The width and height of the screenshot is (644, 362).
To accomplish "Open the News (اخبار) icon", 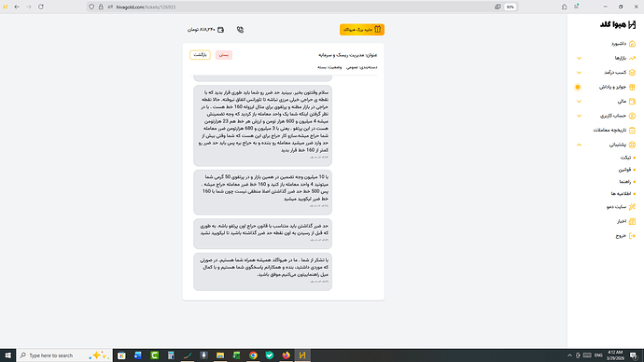I will (632, 221).
